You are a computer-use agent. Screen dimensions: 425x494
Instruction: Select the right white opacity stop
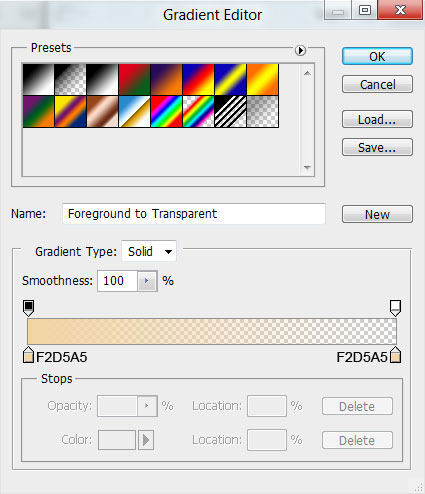[x=395, y=308]
